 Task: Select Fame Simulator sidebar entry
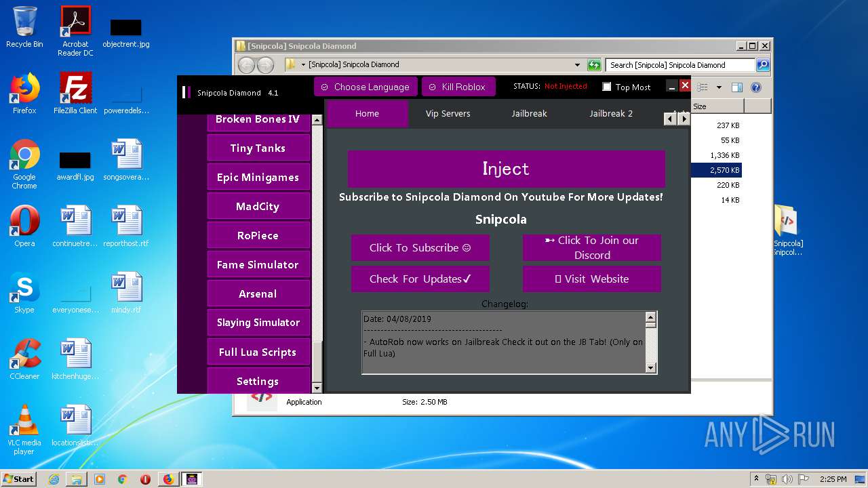coord(258,264)
